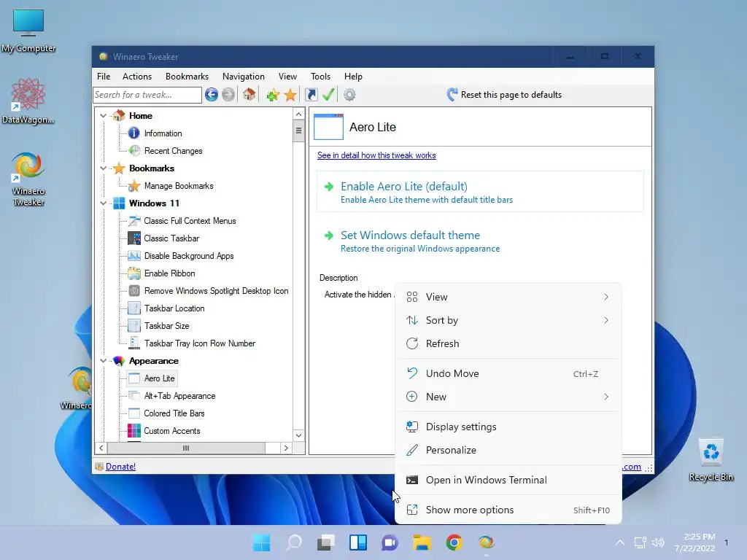Click the tree's vertical scrollbar down arrow
This screenshot has width=747, height=560.
click(x=298, y=435)
